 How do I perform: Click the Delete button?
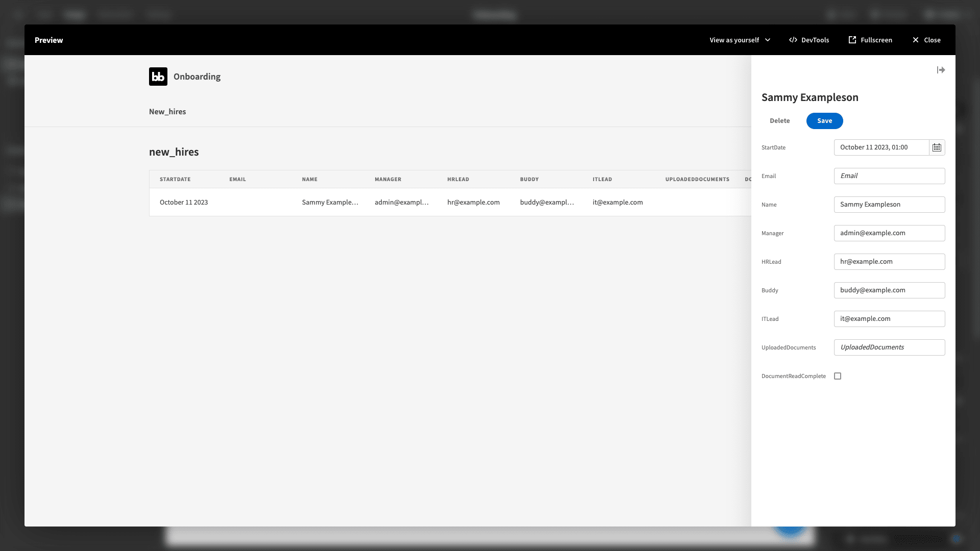point(779,121)
